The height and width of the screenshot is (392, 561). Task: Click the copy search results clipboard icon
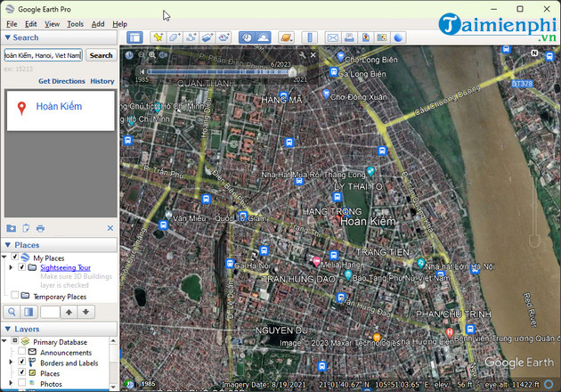tap(26, 228)
